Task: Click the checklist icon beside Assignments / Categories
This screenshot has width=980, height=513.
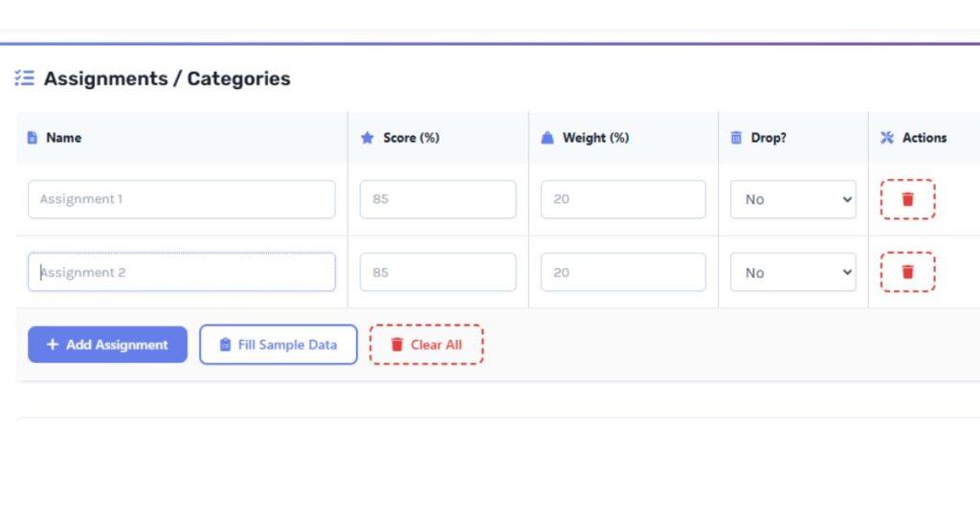Action: click(x=25, y=78)
